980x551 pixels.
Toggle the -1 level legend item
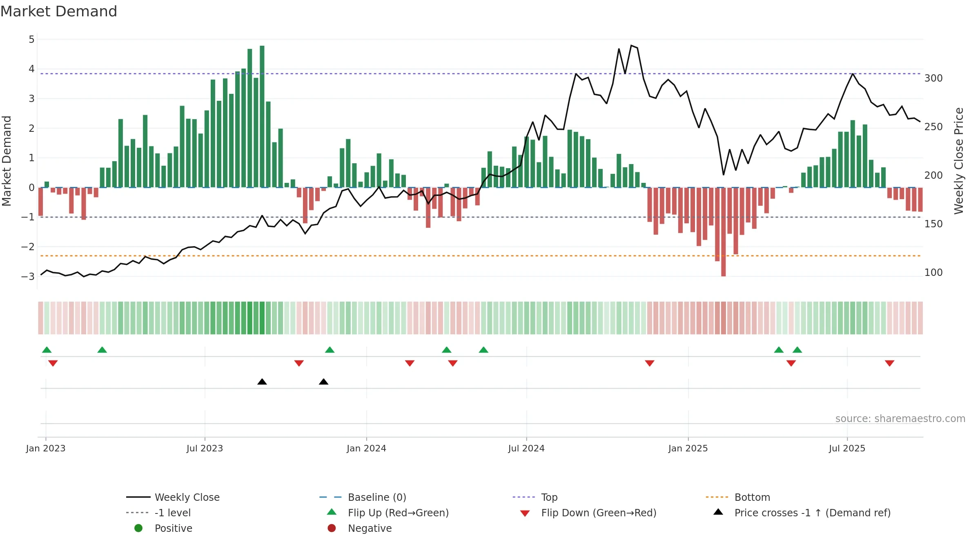tap(158, 513)
